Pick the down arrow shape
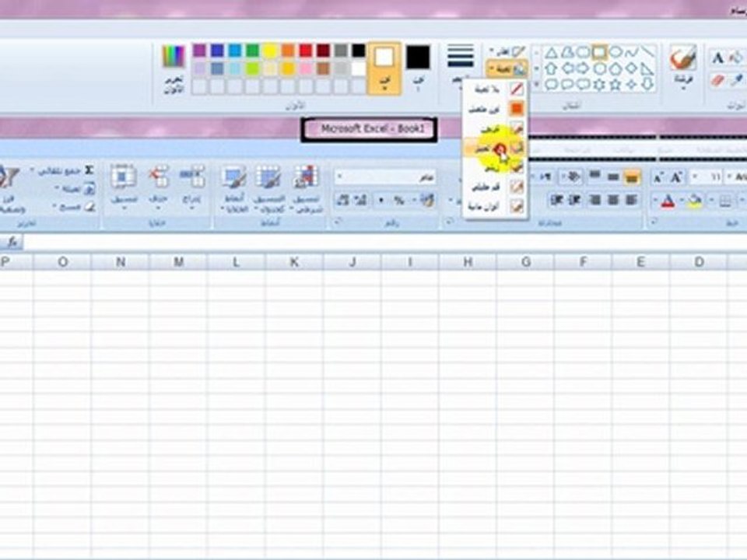The width and height of the screenshot is (747, 560). 647,85
